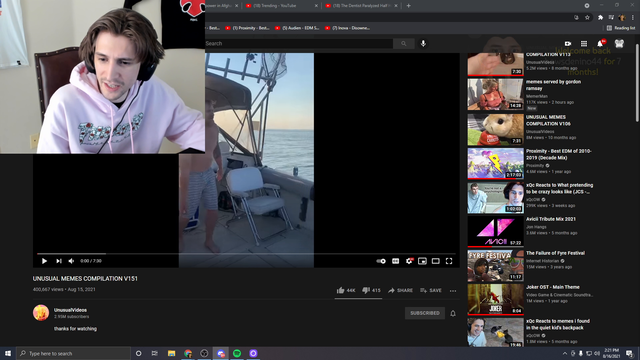Toggle subtitles/closed captions
Viewport: 640px width, 360px height.
coord(396,261)
